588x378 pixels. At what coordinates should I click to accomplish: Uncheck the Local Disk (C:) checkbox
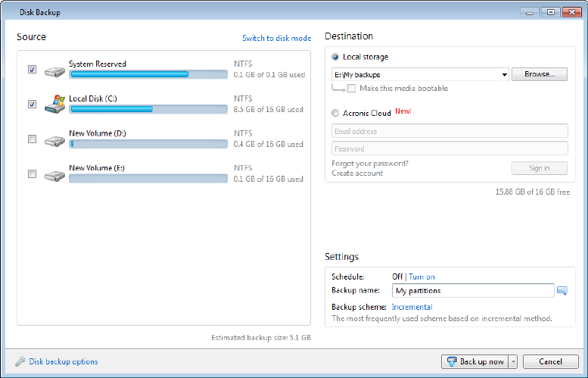[32, 105]
